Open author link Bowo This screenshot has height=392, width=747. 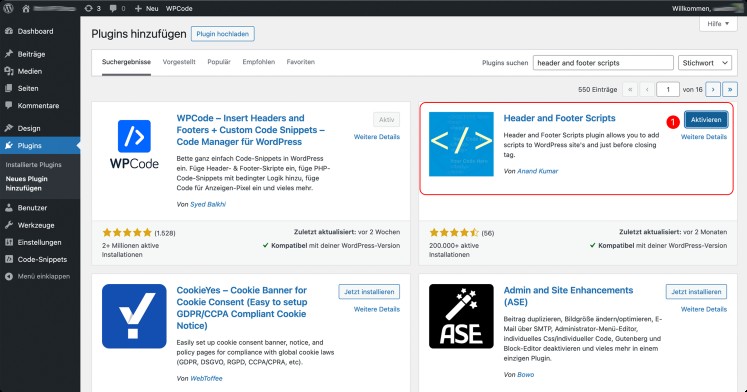tap(525, 374)
